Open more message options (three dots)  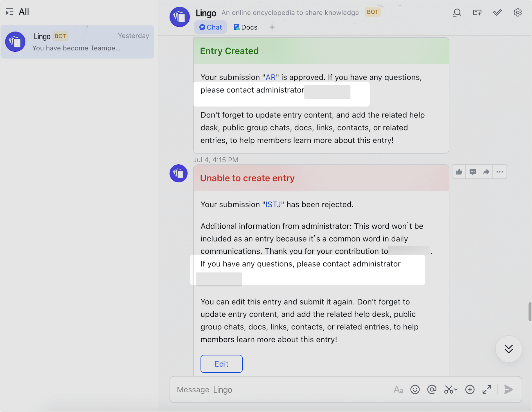point(500,172)
